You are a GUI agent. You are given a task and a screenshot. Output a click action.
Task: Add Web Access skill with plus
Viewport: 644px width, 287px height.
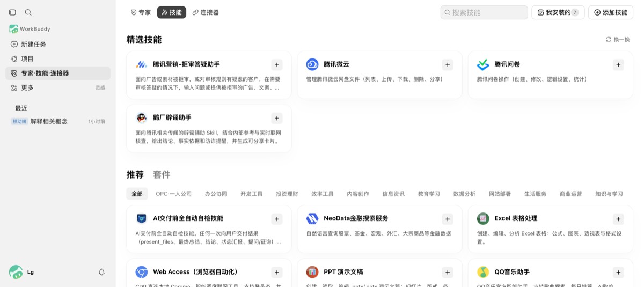(277, 273)
